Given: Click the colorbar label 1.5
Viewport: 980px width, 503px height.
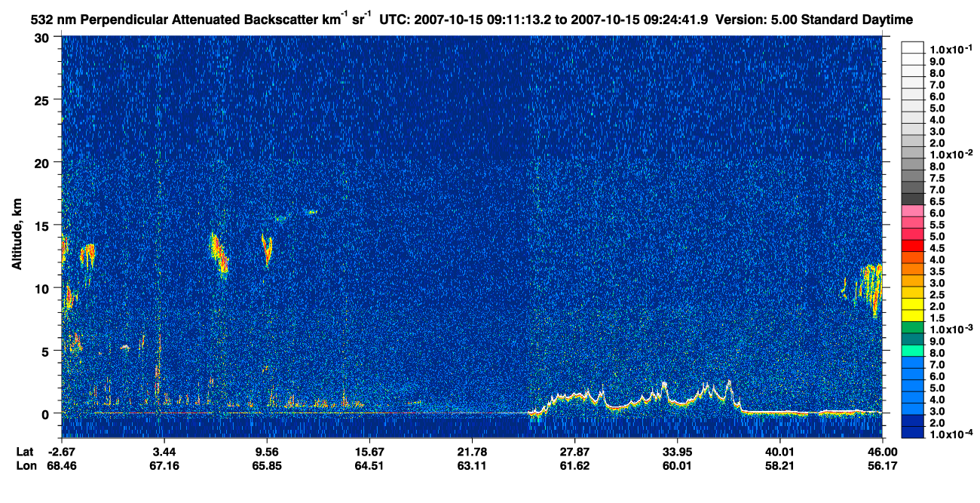Looking at the screenshot, I should point(937,317).
